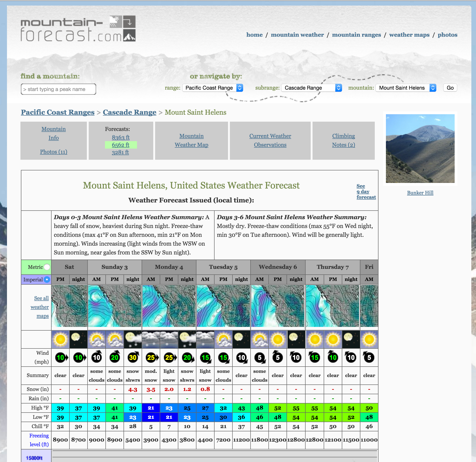Click Sunday night low temperature 23 cell
This screenshot has height=462, width=476.
click(x=133, y=417)
